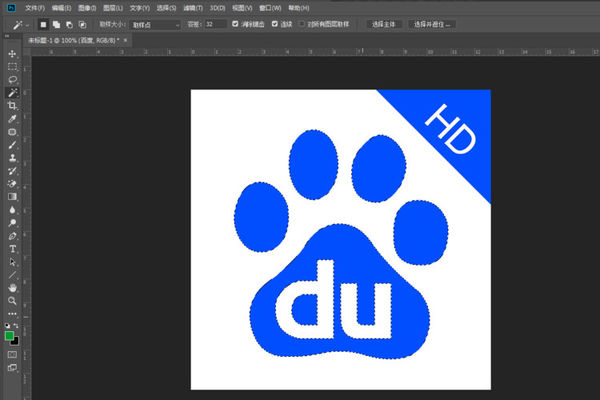The width and height of the screenshot is (600, 400).
Task: Select the Crop tool
Action: [x=12, y=106]
